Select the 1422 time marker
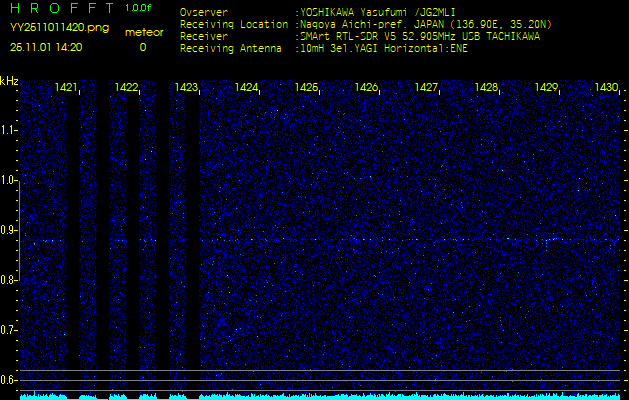629x400 pixels. [126, 88]
